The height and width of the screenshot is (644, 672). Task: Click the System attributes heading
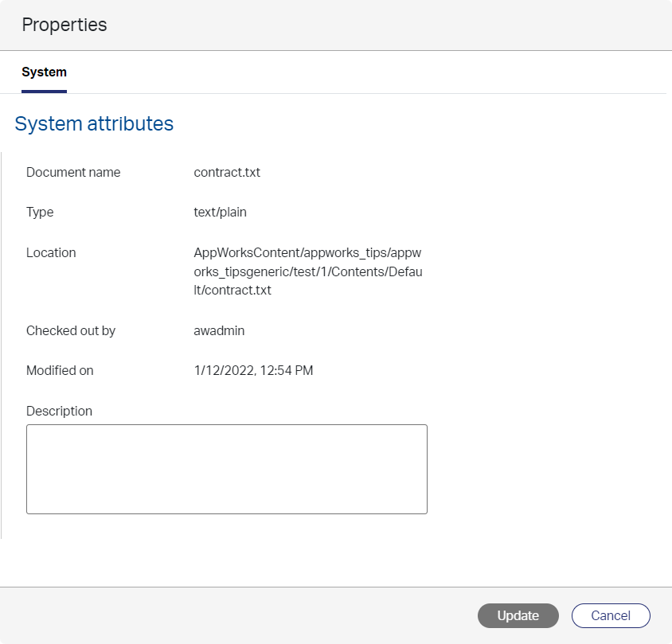[94, 124]
